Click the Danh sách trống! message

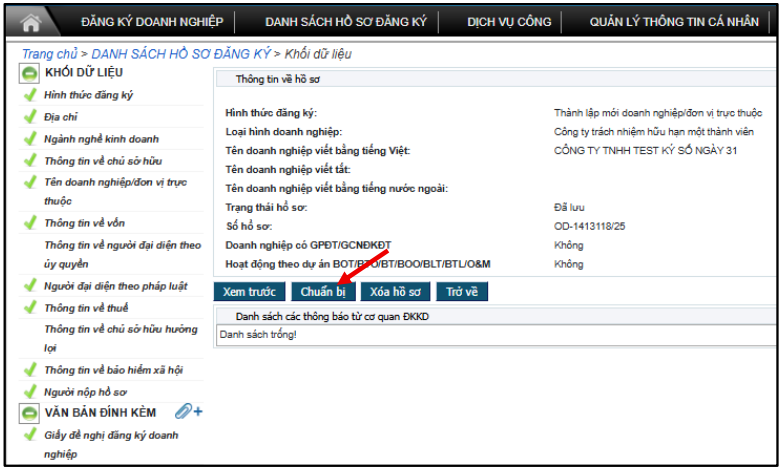258,335
